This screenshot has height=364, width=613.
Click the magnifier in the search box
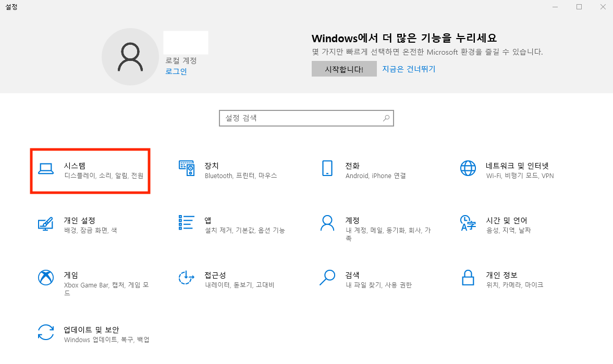386,118
